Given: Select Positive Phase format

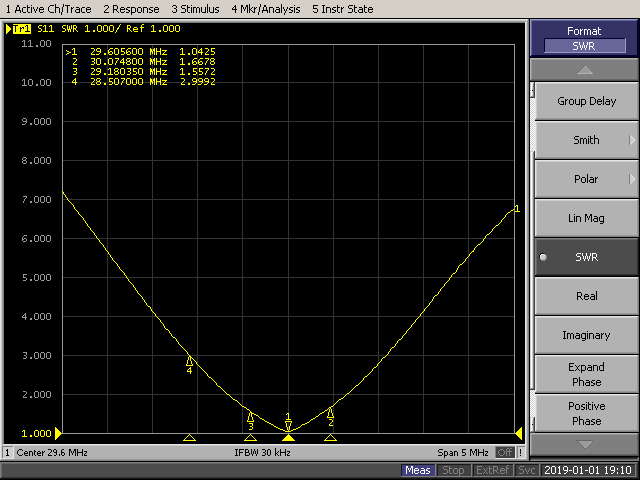Looking at the screenshot, I should click(587, 413).
